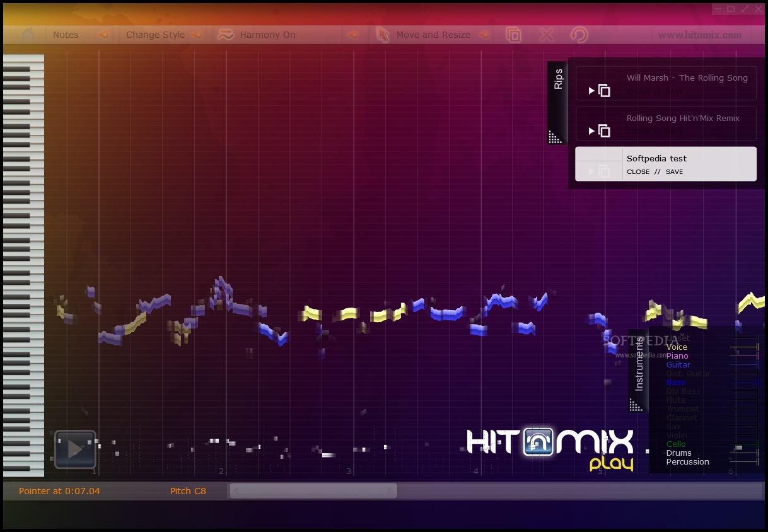768x532 pixels.
Task: Adjust the Guitar volume slider
Action: [744, 365]
